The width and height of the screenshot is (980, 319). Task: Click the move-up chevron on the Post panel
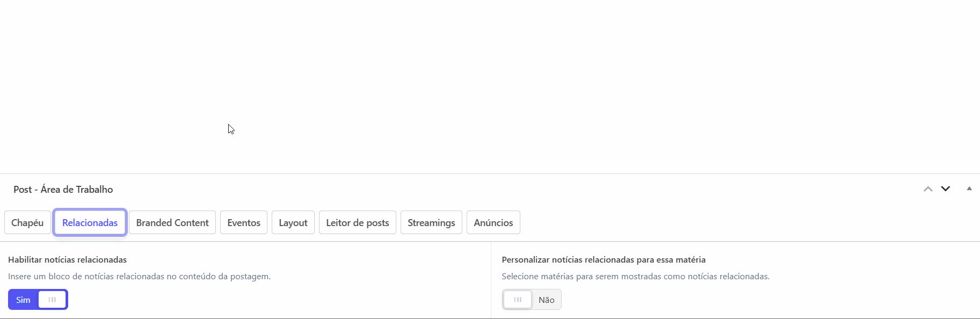pyautogui.click(x=928, y=189)
